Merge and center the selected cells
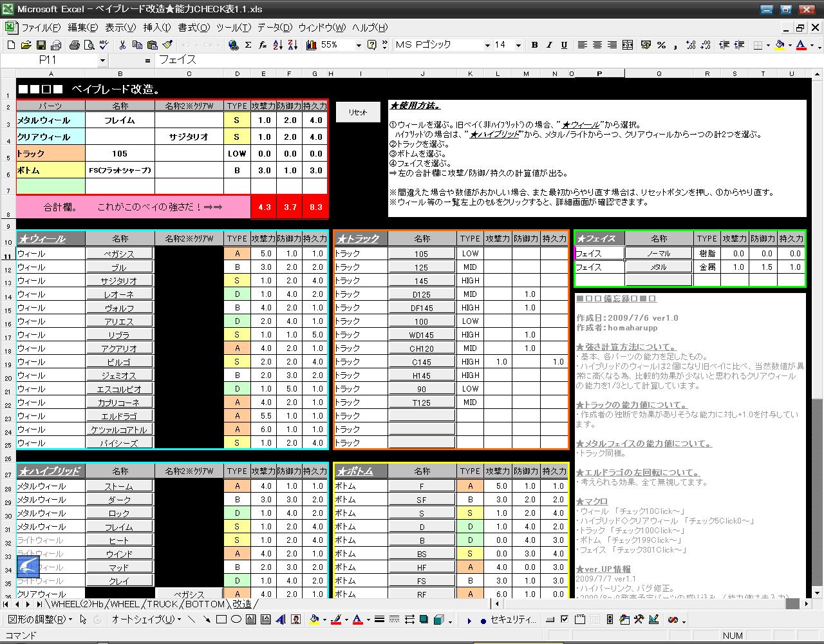Viewport: 824px width, 644px height. point(628,45)
